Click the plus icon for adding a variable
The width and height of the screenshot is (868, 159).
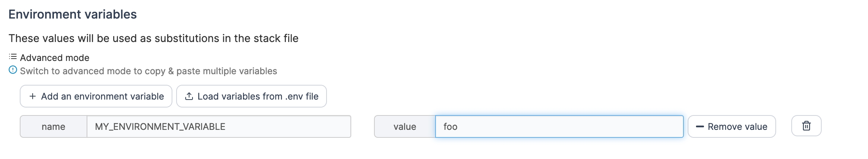(33, 97)
